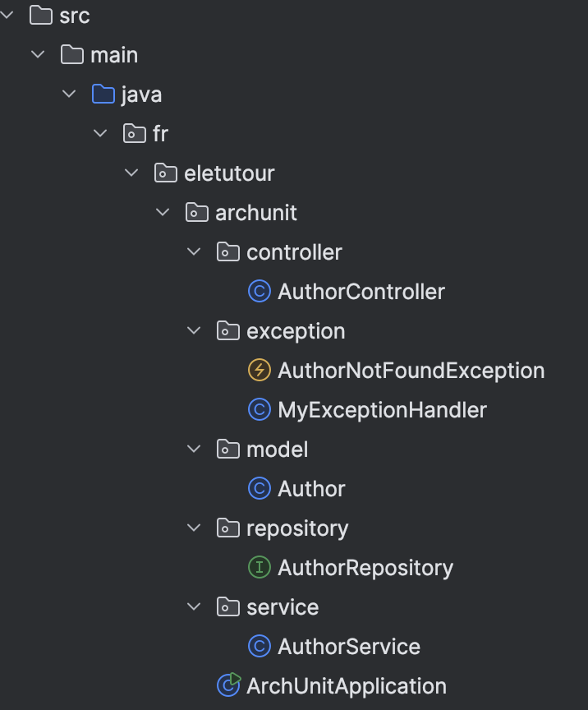Image resolution: width=588 pixels, height=710 pixels.
Task: Click the Author class icon
Action: tap(260, 489)
